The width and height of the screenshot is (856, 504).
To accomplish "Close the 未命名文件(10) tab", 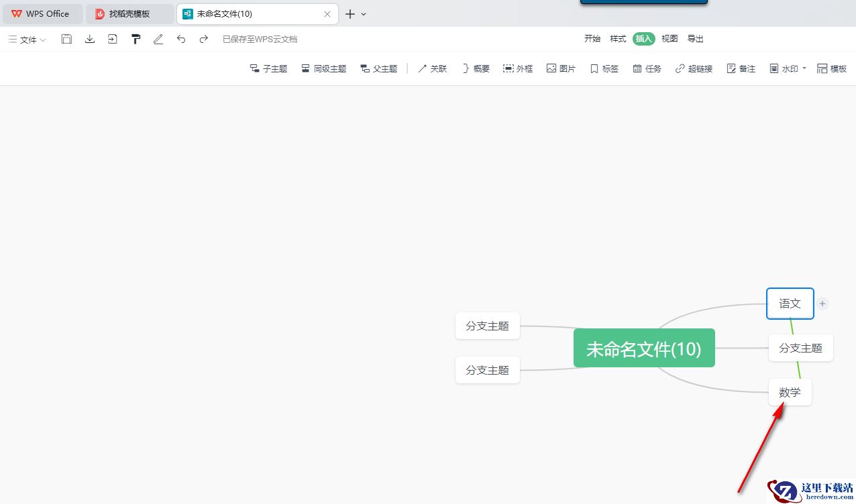I will pyautogui.click(x=327, y=13).
